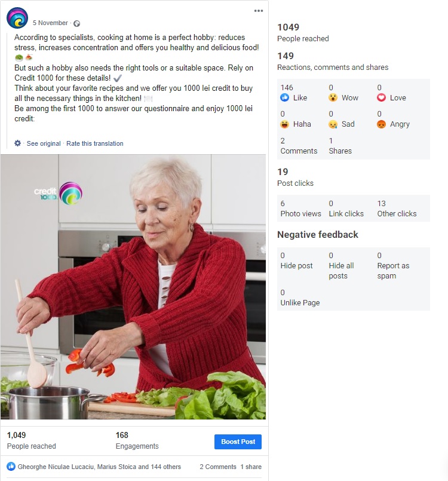
Task: Open the 2 Comments link
Action: point(218,467)
